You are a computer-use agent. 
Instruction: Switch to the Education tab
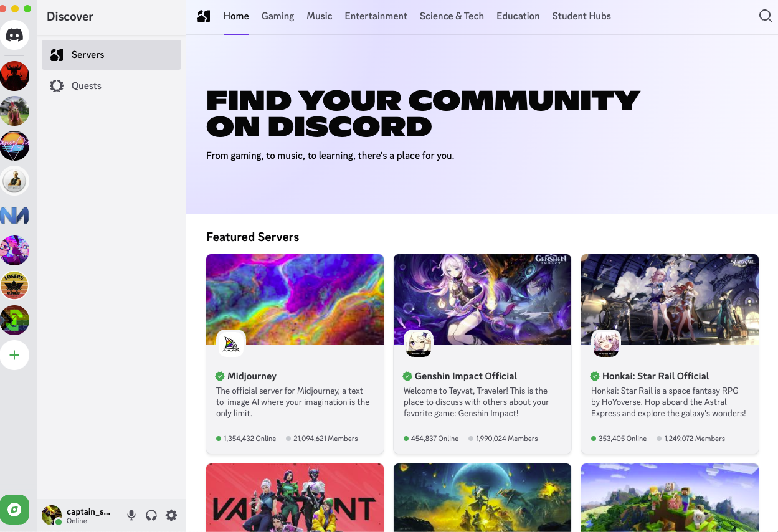[x=518, y=16]
